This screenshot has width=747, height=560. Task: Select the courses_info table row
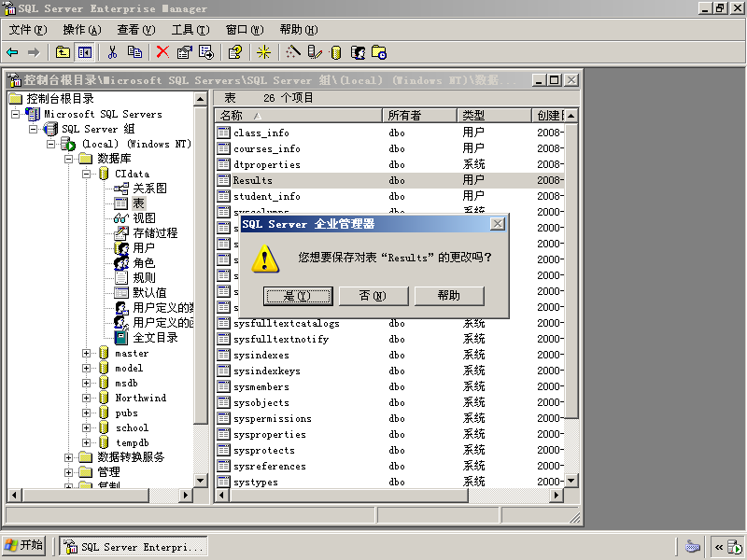click(389, 148)
